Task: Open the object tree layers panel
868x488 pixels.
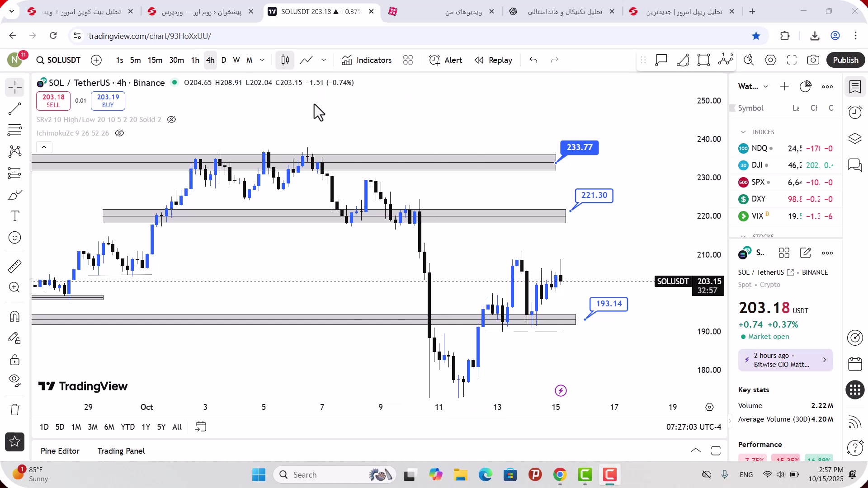Action: (855, 139)
